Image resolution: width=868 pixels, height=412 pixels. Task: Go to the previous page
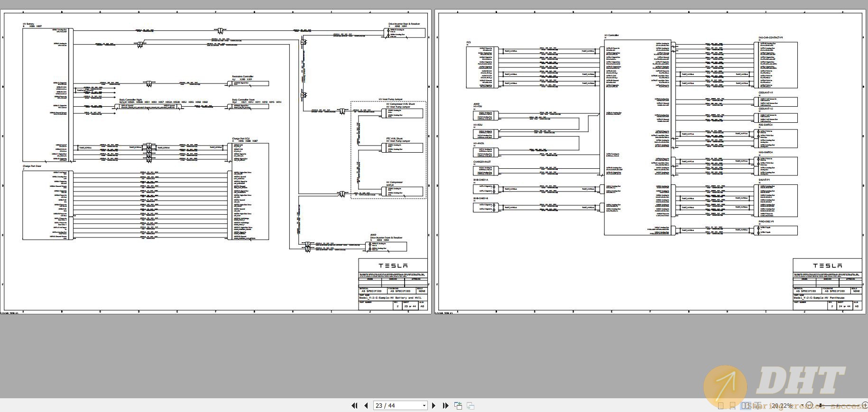(x=366, y=405)
